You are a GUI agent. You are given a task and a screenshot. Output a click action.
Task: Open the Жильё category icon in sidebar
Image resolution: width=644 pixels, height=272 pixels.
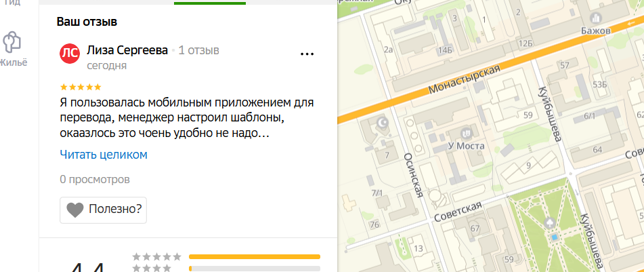coord(12,42)
